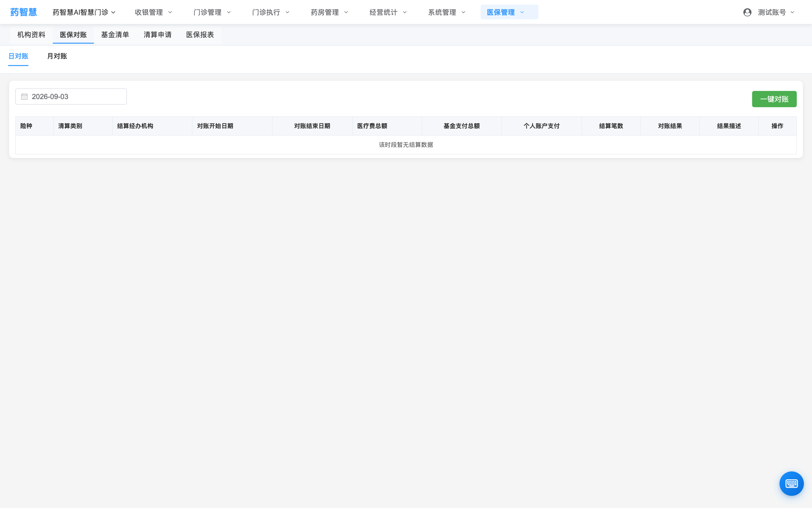
Task: Click 对账结束日期 column header
Action: click(x=312, y=126)
